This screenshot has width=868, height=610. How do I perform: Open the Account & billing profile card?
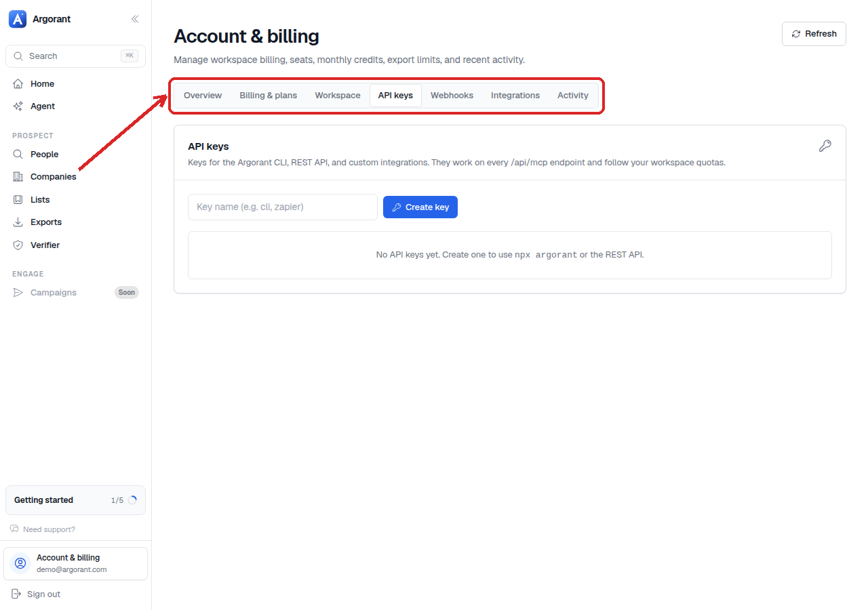(75, 564)
